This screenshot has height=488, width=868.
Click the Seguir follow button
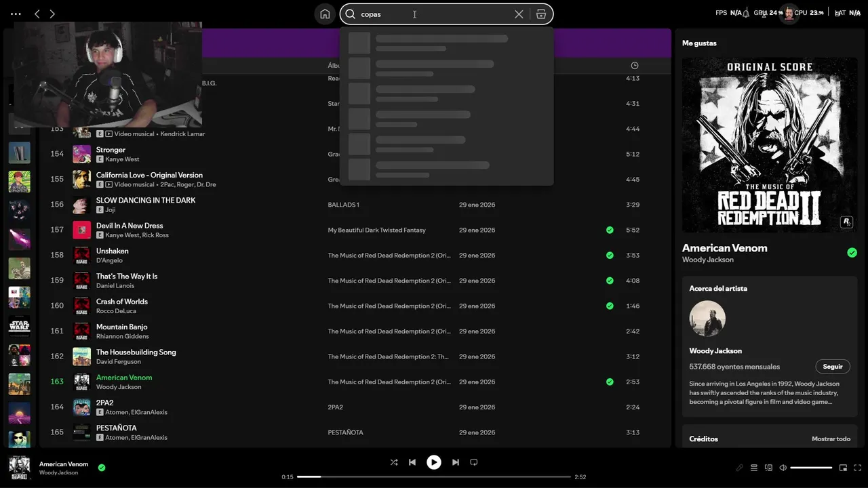pos(833,367)
